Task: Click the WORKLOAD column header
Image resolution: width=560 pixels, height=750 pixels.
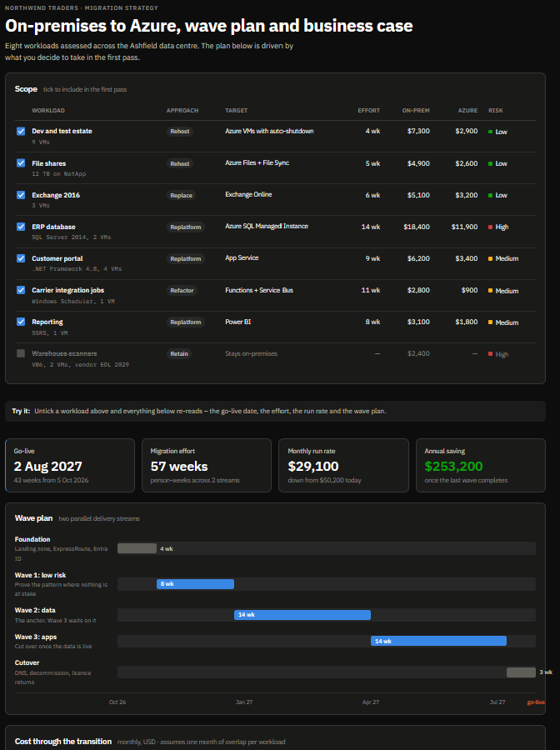Action: [x=48, y=111]
